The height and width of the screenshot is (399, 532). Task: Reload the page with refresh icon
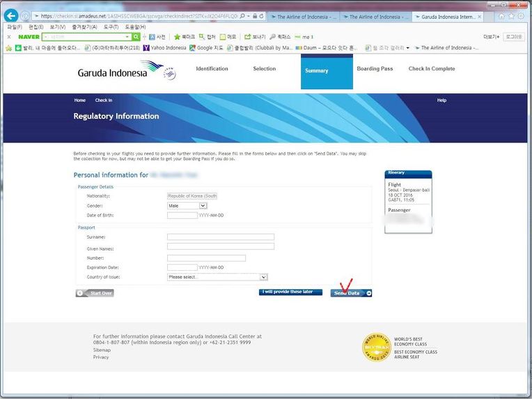point(261,16)
